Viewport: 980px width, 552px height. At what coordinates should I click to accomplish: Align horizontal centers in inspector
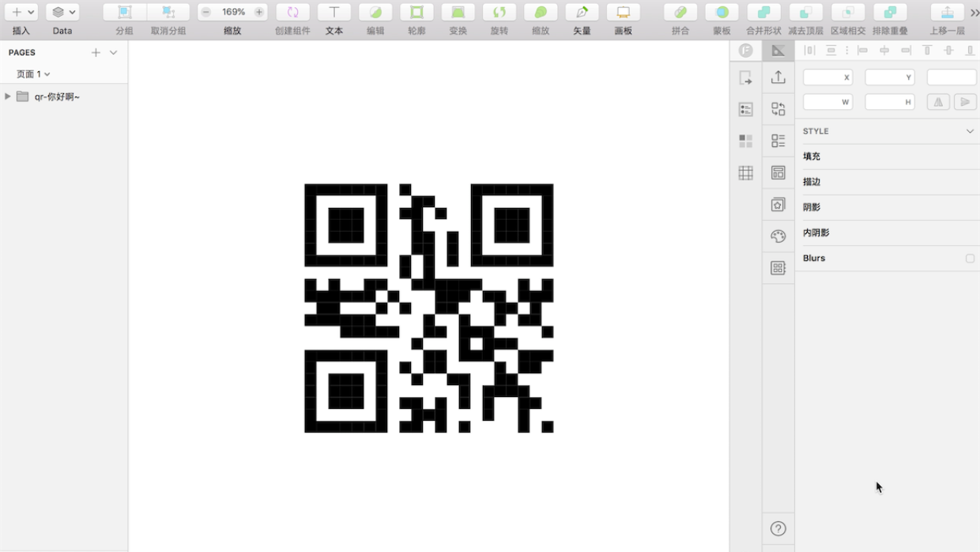884,51
